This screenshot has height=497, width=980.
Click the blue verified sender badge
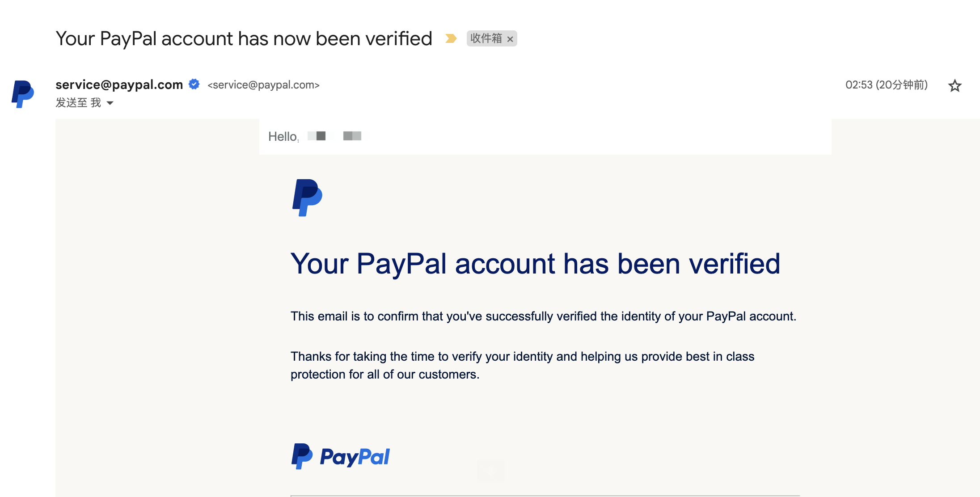(x=194, y=84)
